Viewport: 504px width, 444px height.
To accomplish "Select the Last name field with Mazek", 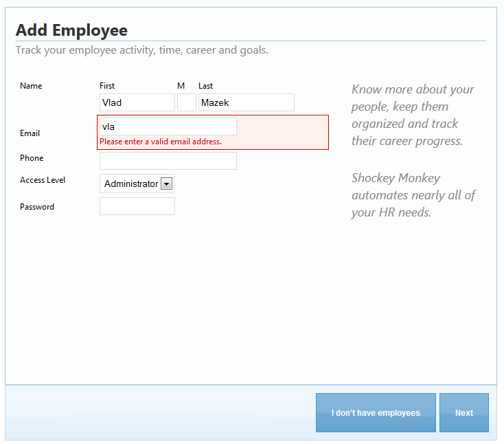I will pyautogui.click(x=246, y=102).
